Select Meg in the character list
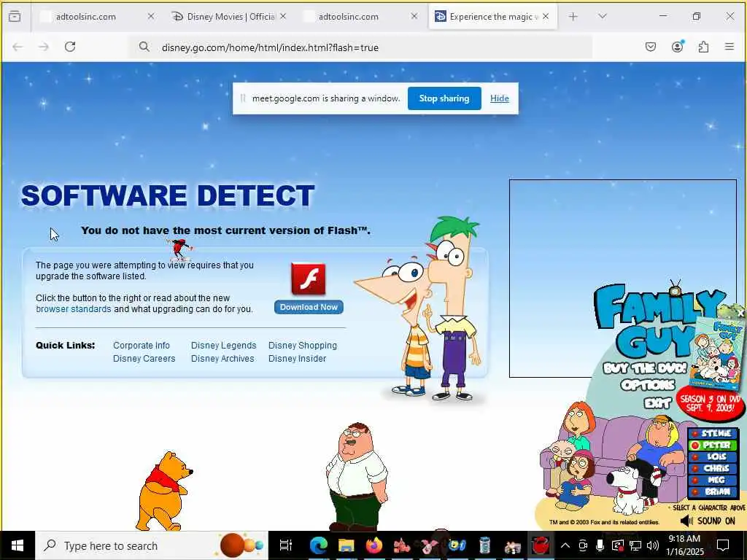 click(x=713, y=480)
